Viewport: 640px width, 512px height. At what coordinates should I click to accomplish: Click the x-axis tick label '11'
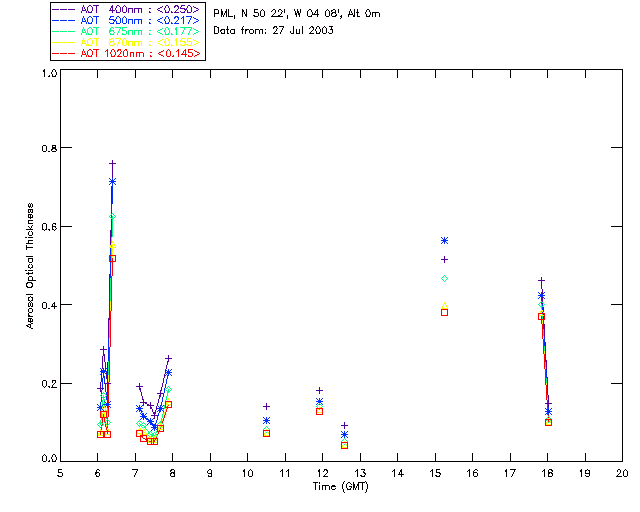[285, 473]
